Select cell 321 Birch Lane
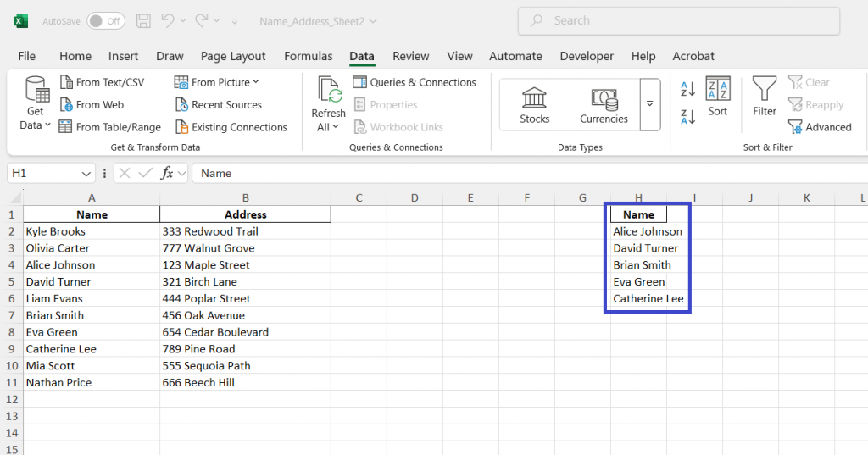Viewport: 868px width, 455px height. pos(245,282)
